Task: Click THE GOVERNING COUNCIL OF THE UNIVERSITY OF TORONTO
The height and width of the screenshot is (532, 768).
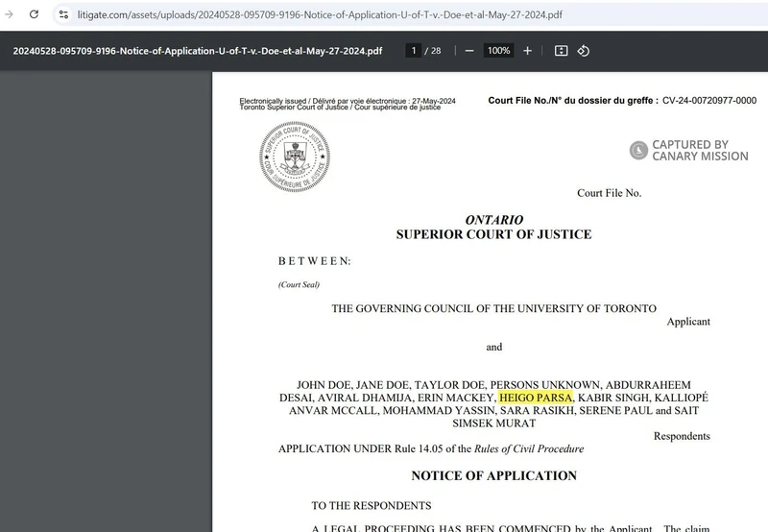Action: (493, 308)
